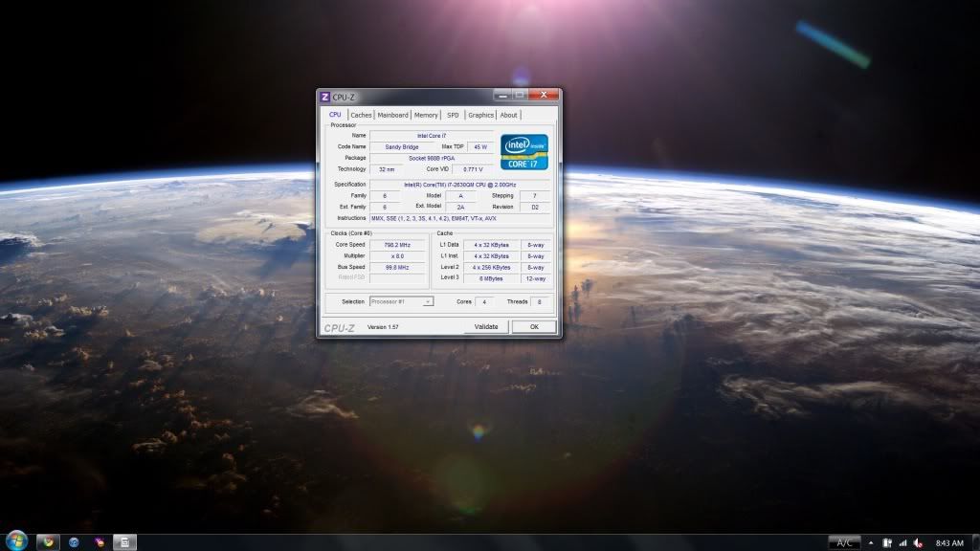The height and width of the screenshot is (551, 980).
Task: Click the Level 3 "12-way" associativity
Action: (536, 278)
